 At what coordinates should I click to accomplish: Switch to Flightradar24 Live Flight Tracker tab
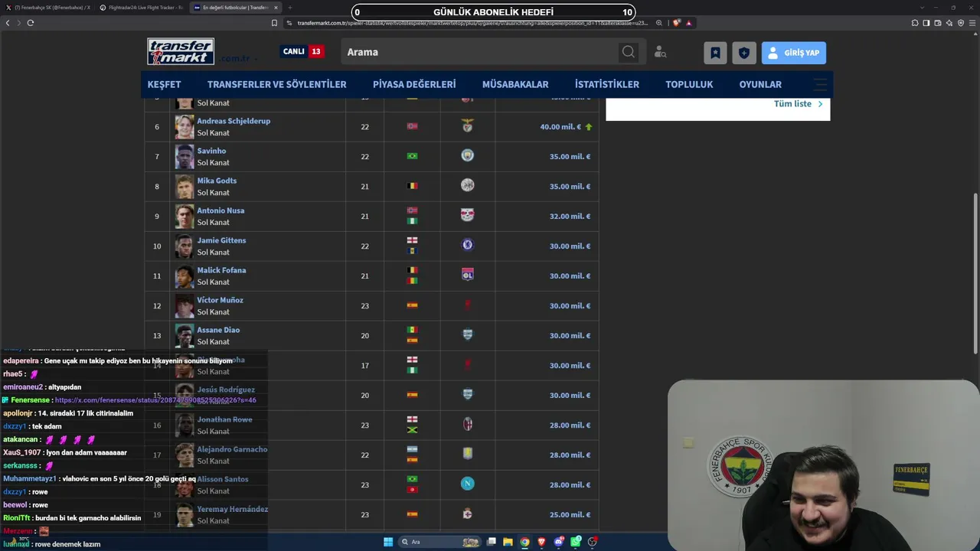(142, 8)
